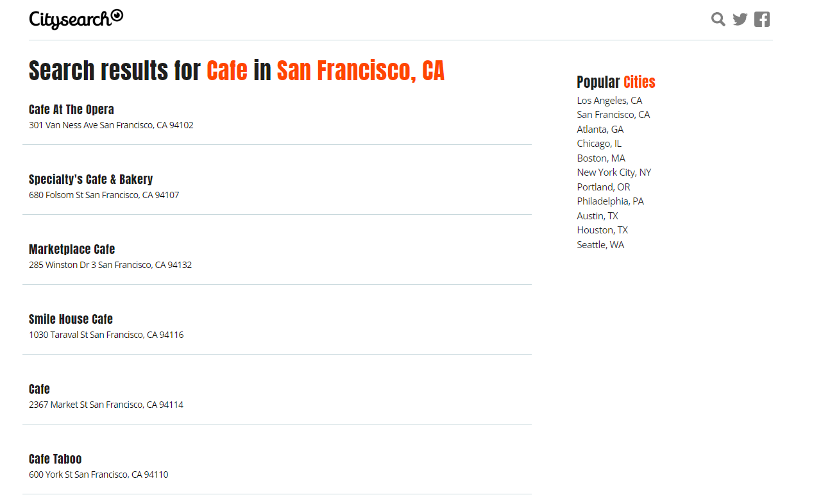Image resolution: width=830 pixels, height=504 pixels.
Task: Open Specialty's Cafe & Bakery
Action: pos(90,180)
